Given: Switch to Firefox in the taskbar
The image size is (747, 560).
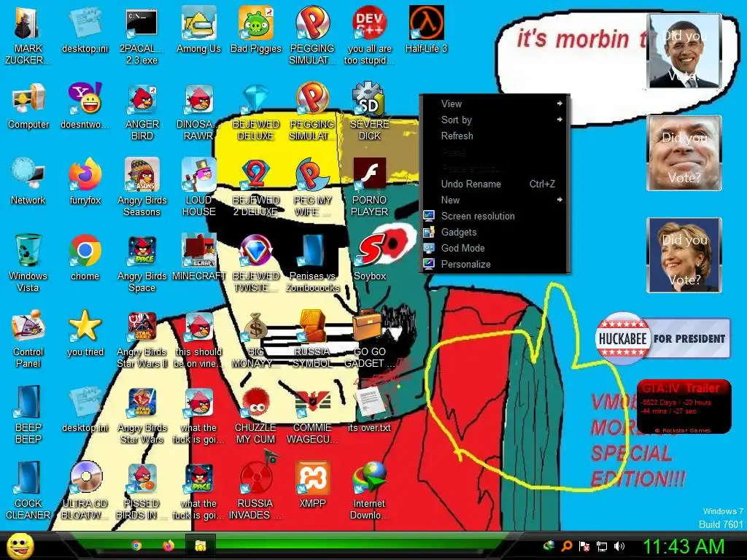Looking at the screenshot, I should [x=169, y=545].
